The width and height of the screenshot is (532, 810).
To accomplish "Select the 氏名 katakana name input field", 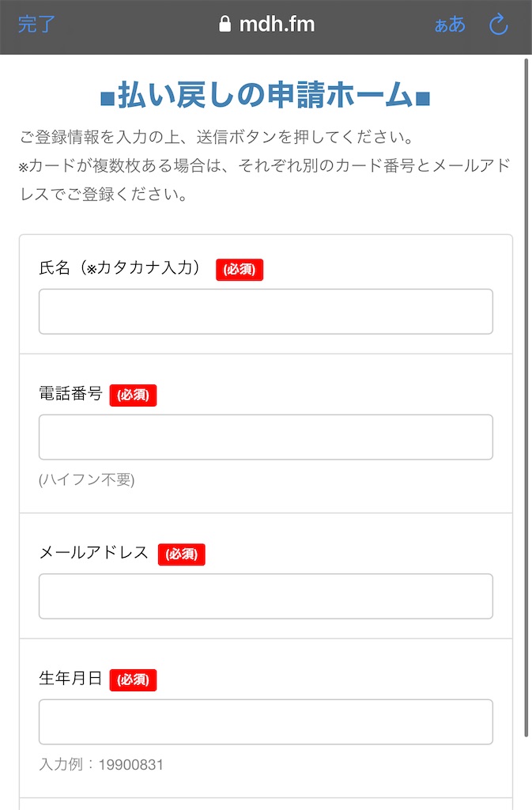I will tap(266, 311).
